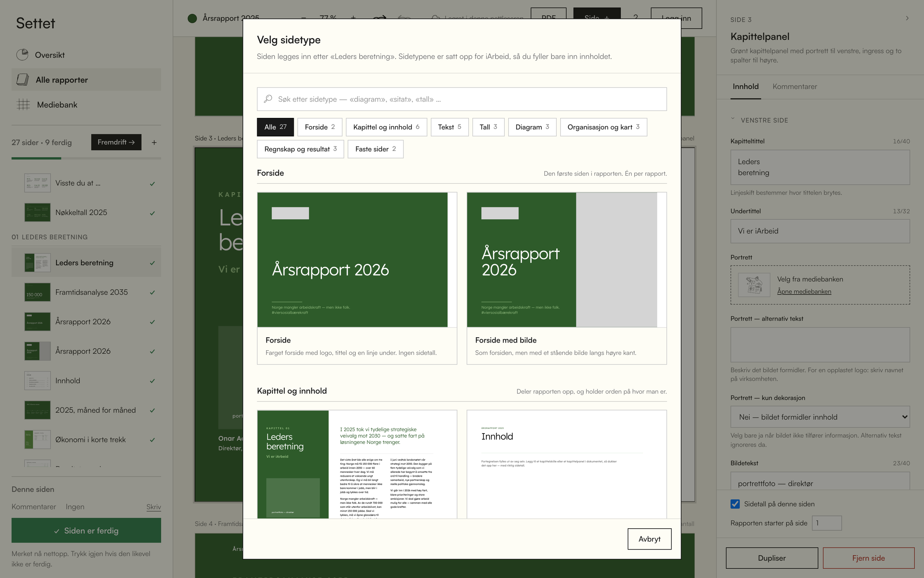Viewport: 924px width, 578px height.
Task: Switch to the Innhold tab
Action: (746, 87)
